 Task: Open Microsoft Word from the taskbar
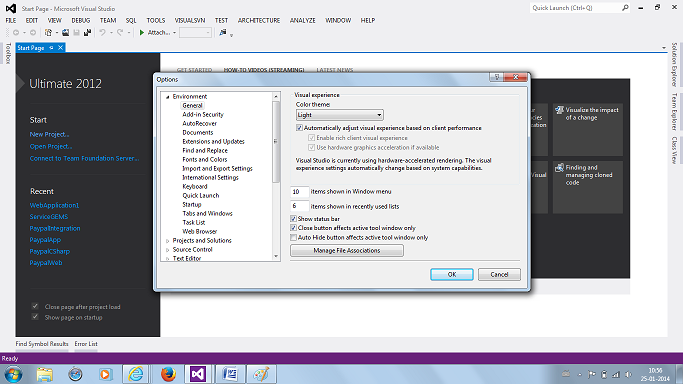[230, 374]
